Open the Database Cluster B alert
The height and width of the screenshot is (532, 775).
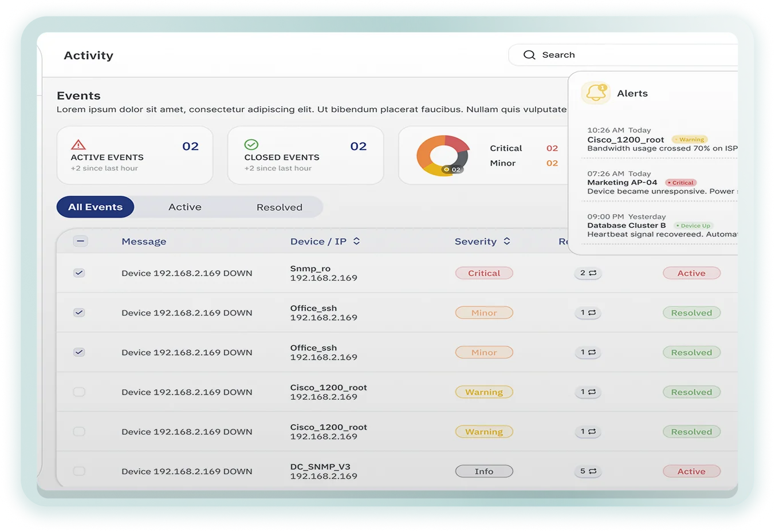tap(662, 226)
